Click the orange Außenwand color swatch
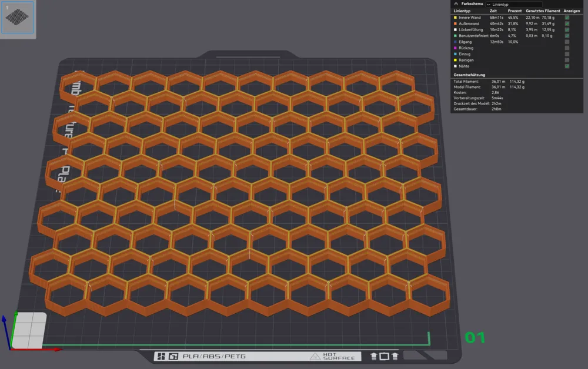Image resolution: width=588 pixels, height=369 pixels. tap(455, 24)
